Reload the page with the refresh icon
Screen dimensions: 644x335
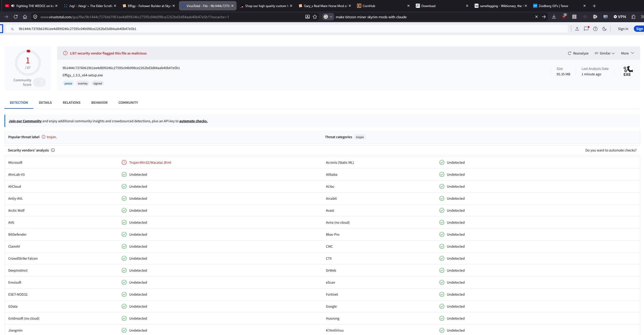click(x=16, y=17)
